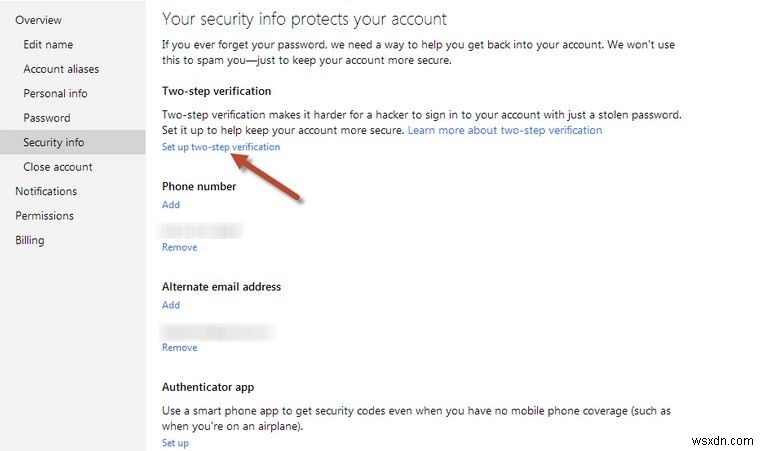Open the Overview section in sidebar

click(x=38, y=20)
